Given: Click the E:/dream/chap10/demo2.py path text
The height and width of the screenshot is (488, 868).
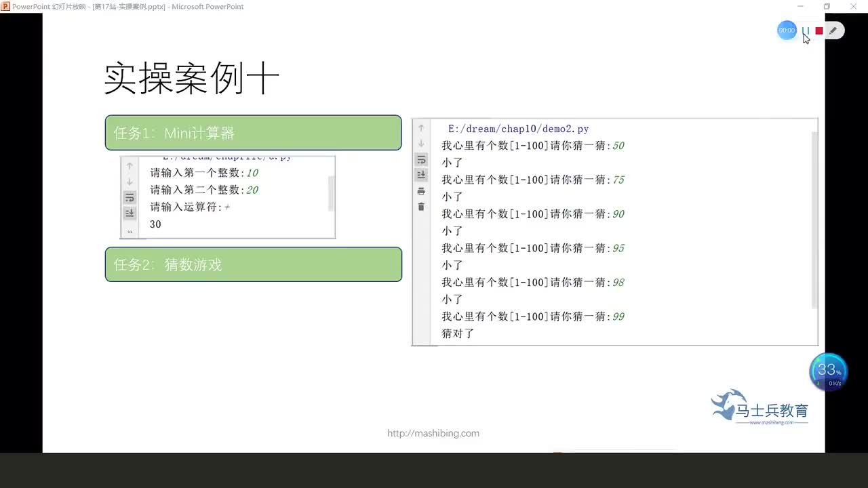Looking at the screenshot, I should coord(519,129).
